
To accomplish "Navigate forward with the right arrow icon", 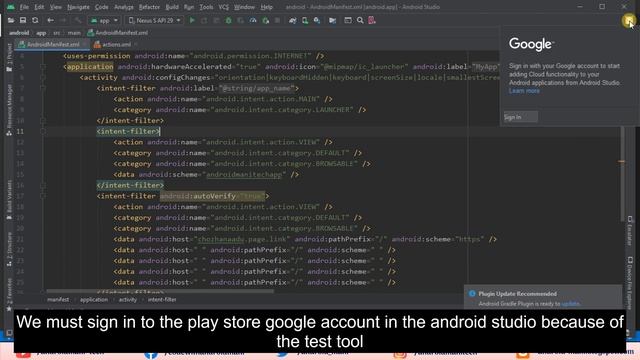I will 63,20.
